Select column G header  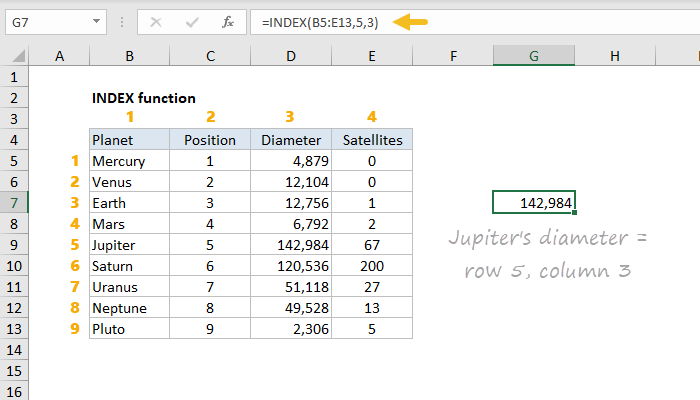(x=534, y=56)
